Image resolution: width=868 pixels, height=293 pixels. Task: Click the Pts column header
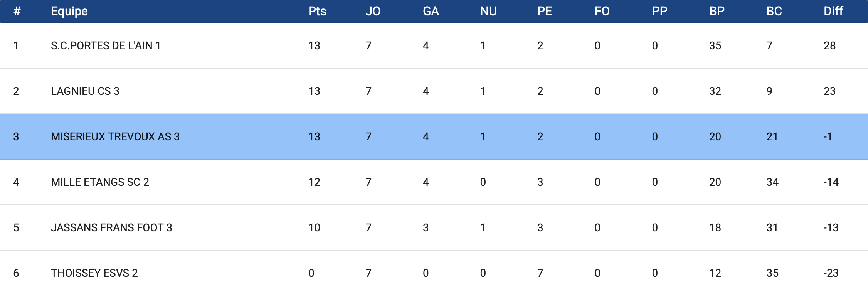point(317,11)
